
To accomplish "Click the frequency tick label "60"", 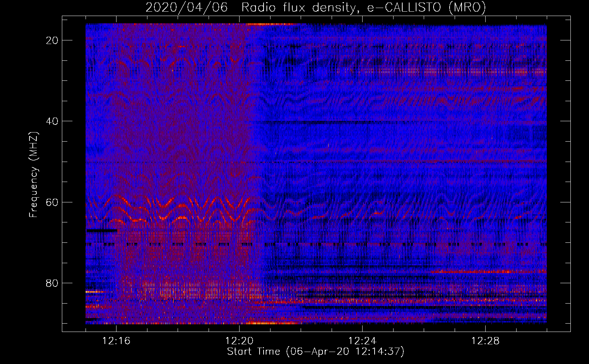I will click(x=52, y=202).
